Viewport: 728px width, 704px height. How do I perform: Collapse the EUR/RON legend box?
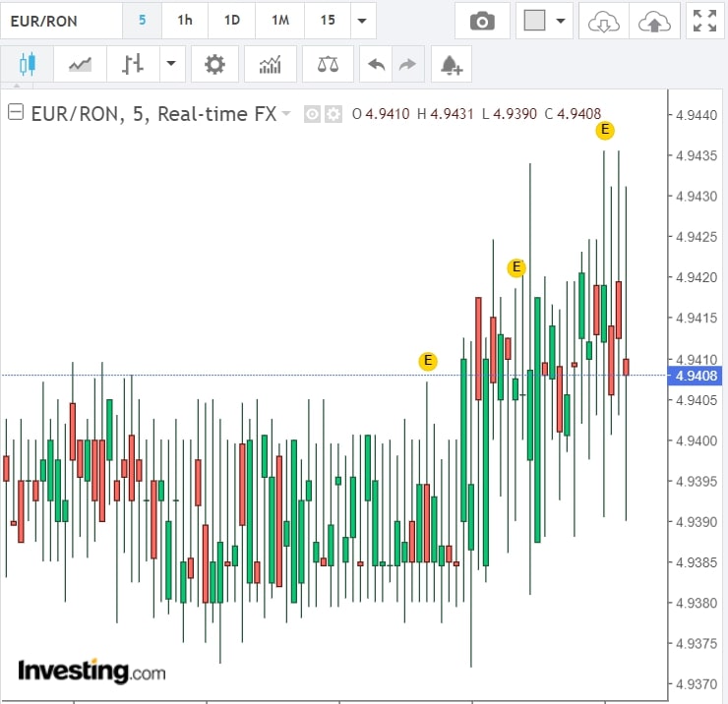[16, 113]
